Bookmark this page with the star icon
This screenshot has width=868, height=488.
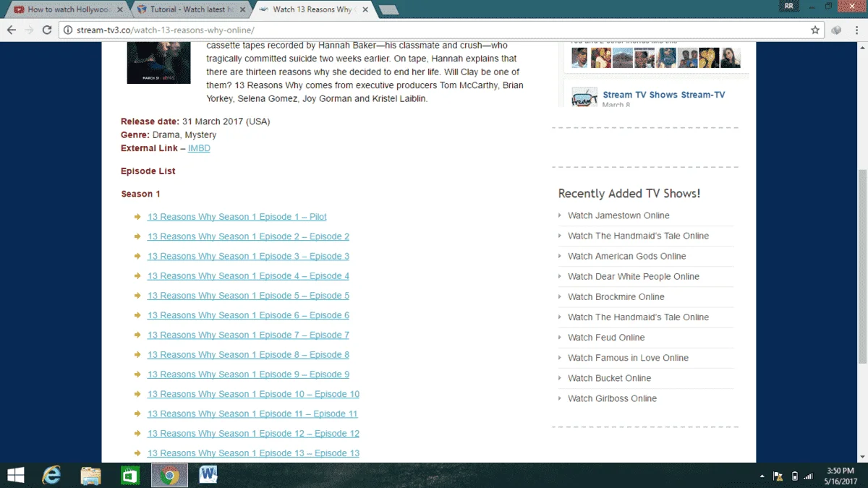click(x=815, y=30)
